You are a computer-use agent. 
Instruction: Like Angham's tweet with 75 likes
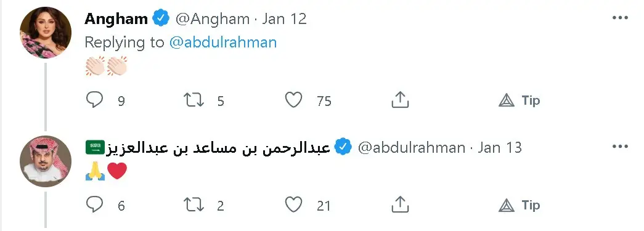click(294, 100)
